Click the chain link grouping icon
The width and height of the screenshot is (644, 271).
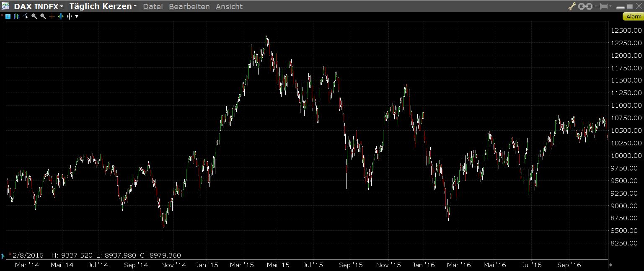[585, 6]
